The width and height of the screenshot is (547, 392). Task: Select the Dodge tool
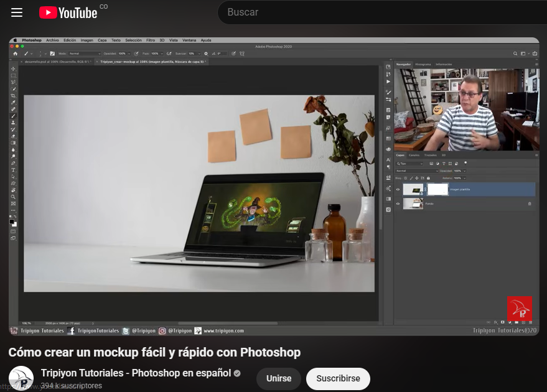pyautogui.click(x=13, y=157)
